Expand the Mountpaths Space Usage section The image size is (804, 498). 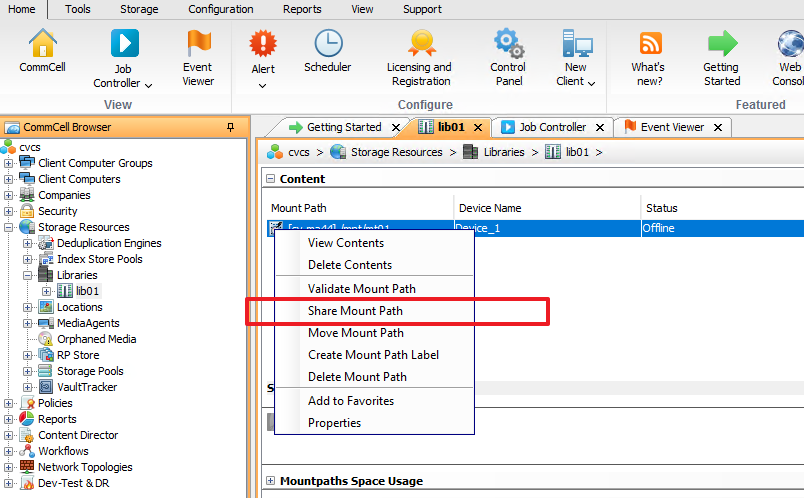pyautogui.click(x=271, y=481)
